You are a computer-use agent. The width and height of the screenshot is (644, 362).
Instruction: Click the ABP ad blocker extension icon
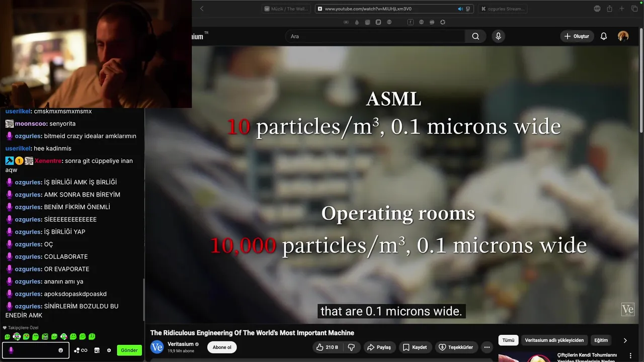coord(597,9)
